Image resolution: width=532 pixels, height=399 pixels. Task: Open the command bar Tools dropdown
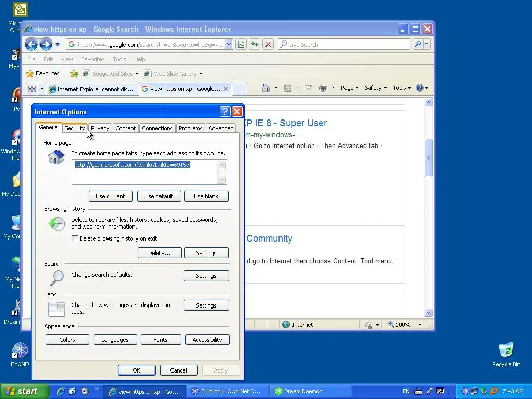(402, 88)
